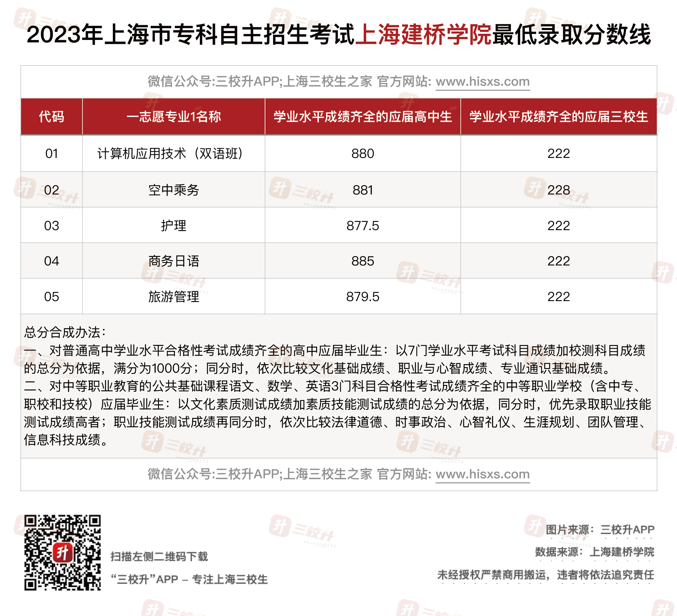
Task: Click score 880
Action: tap(363, 154)
